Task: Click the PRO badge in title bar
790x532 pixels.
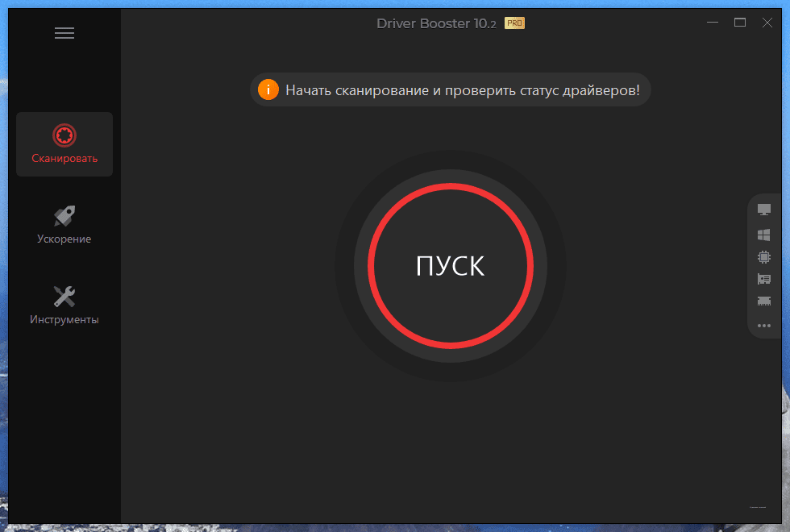Action: pos(514,23)
